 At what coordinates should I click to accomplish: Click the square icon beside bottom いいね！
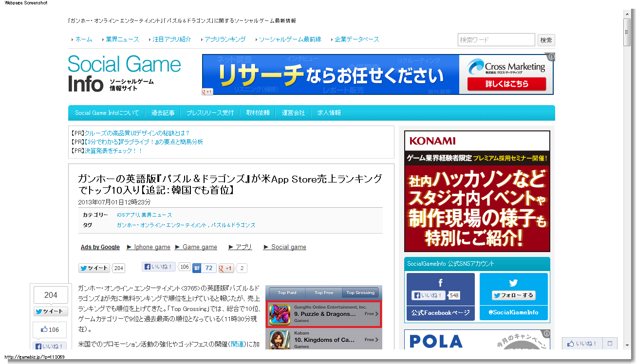tap(610, 344)
